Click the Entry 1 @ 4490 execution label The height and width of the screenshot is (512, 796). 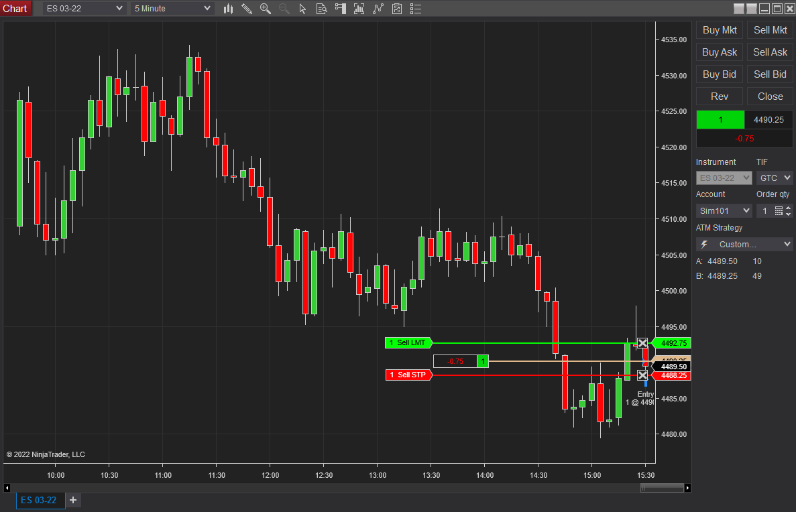pos(641,398)
